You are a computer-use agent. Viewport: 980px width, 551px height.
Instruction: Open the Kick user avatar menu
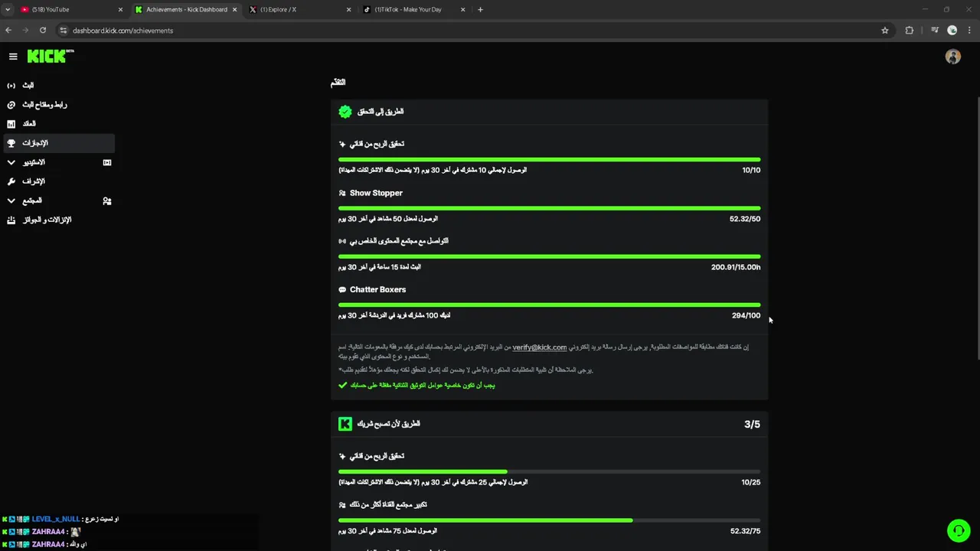pos(952,57)
